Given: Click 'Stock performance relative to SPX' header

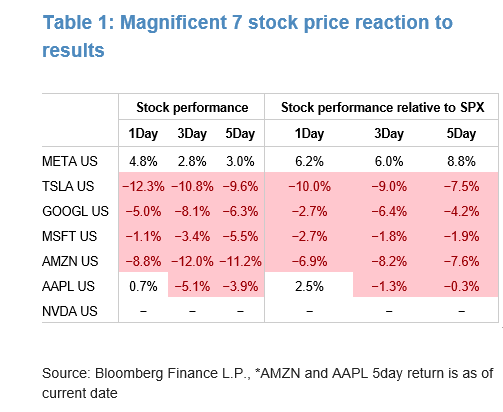Looking at the screenshot, I should tap(382, 108).
